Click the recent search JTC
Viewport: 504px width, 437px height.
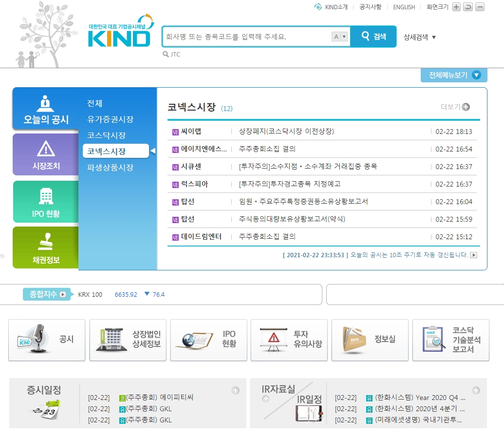(x=175, y=55)
